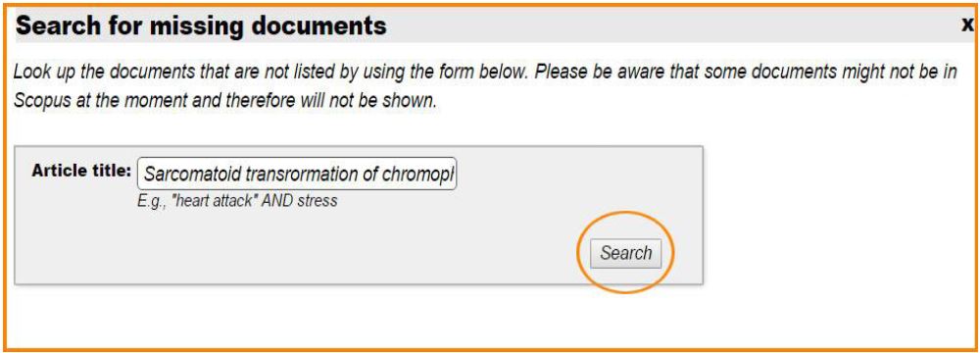Click the "Article title:" label
The width and height of the screenshot is (980, 353).
(81, 171)
